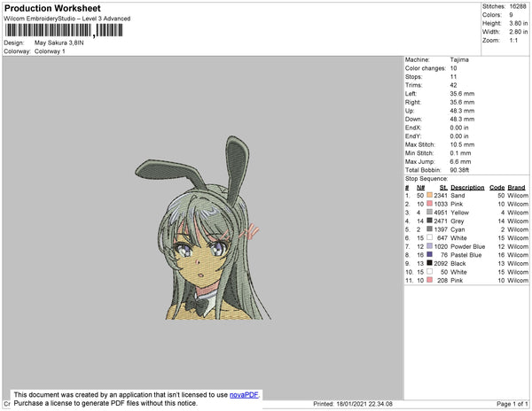The width and height of the screenshot is (532, 411).
Task: Click the 'Description' column header
Action: coord(467,188)
